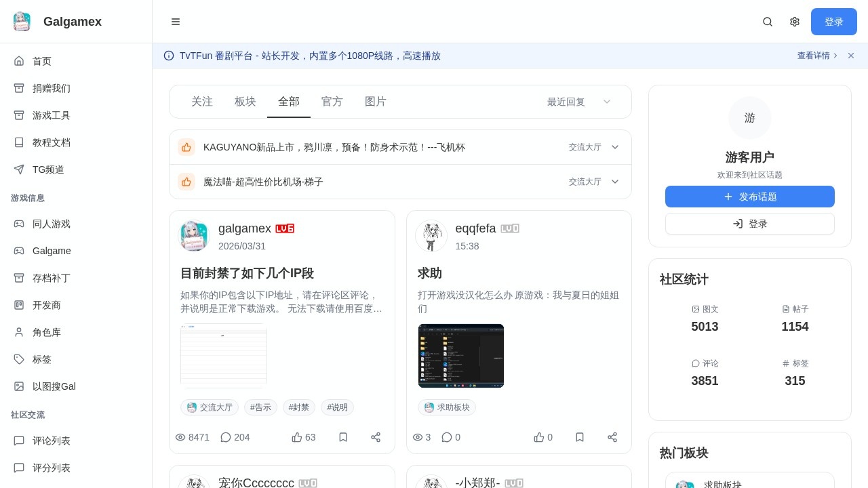Open the screenshot thumbnail in 求助 post
868x488 pixels.
click(x=461, y=356)
